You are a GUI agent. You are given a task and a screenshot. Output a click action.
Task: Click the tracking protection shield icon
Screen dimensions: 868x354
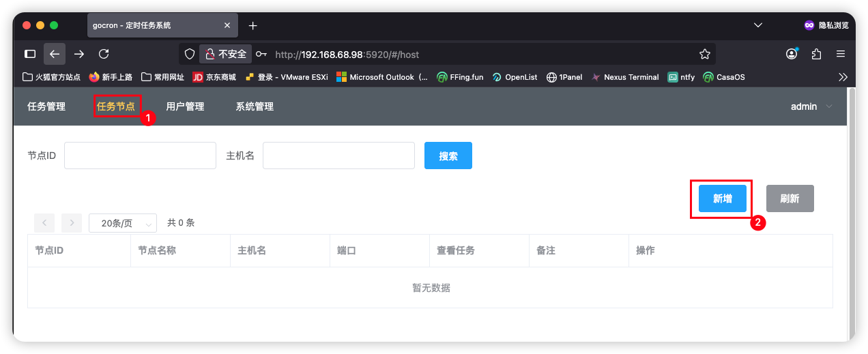click(190, 54)
